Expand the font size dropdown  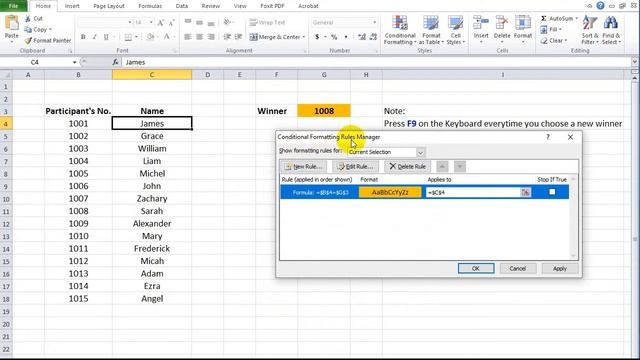coord(151,22)
